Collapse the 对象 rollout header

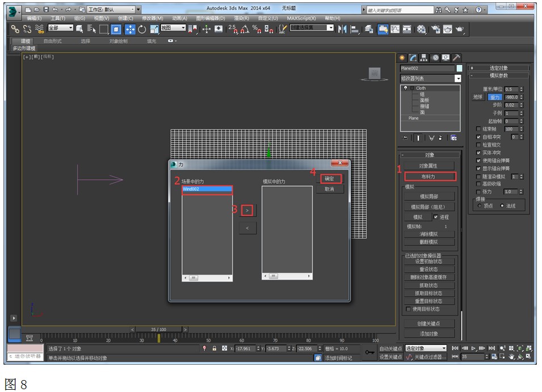(x=430, y=155)
